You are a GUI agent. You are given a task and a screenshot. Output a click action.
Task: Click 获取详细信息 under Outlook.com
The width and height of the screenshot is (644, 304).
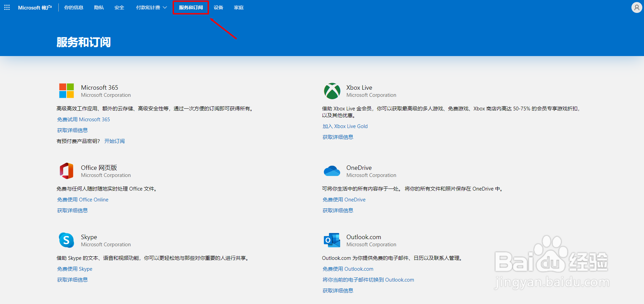pos(338,291)
